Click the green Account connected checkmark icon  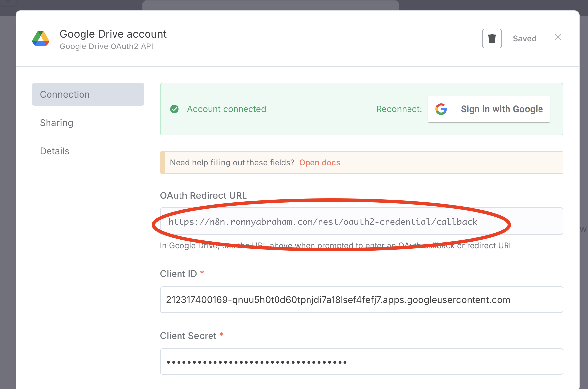click(x=174, y=109)
